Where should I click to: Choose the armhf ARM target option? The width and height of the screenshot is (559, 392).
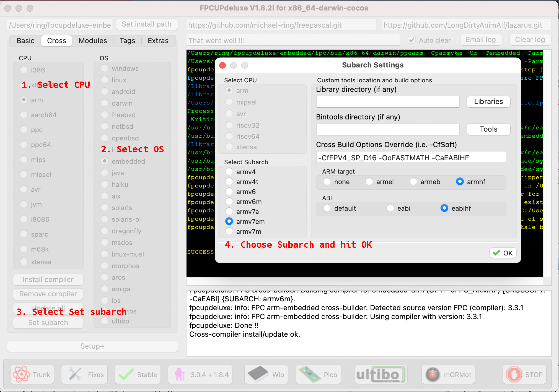tap(460, 181)
